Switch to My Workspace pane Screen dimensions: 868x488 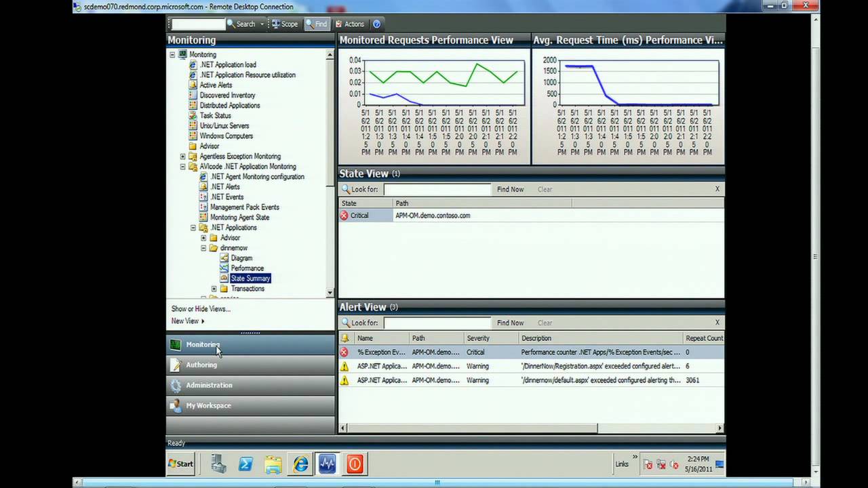point(250,405)
